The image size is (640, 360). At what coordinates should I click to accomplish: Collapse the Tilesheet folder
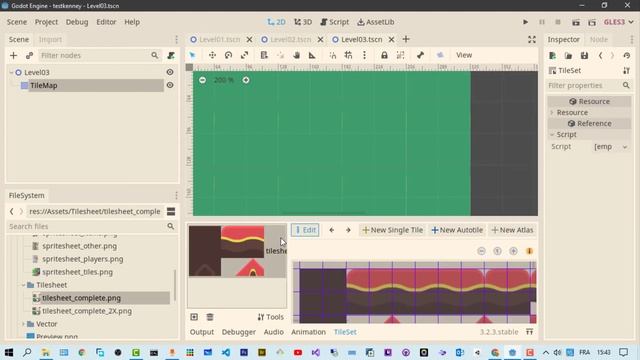click(x=23, y=285)
